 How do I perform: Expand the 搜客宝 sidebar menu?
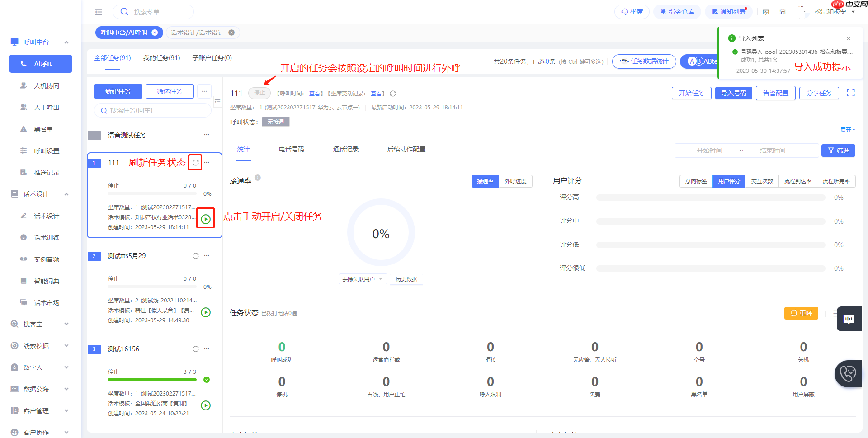click(x=40, y=324)
